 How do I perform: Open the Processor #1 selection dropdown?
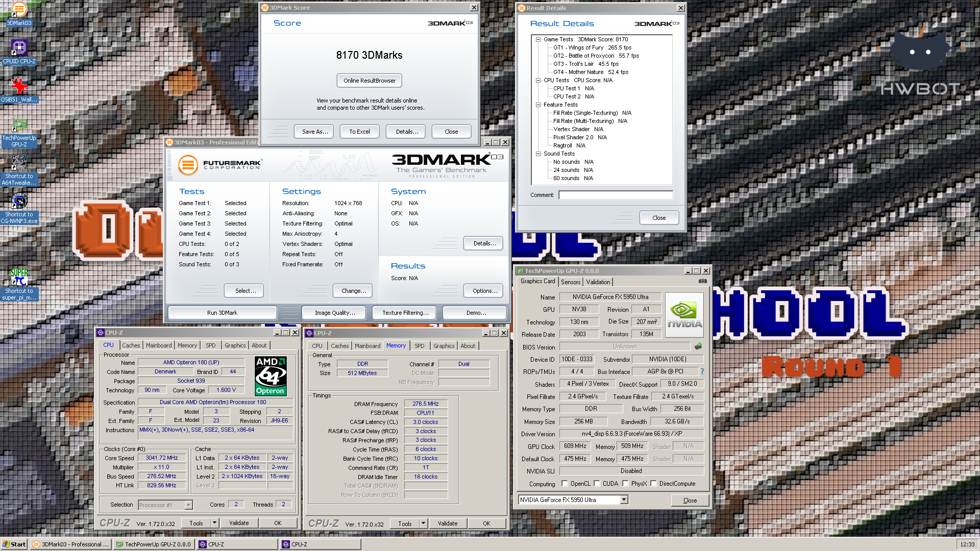pyautogui.click(x=188, y=505)
